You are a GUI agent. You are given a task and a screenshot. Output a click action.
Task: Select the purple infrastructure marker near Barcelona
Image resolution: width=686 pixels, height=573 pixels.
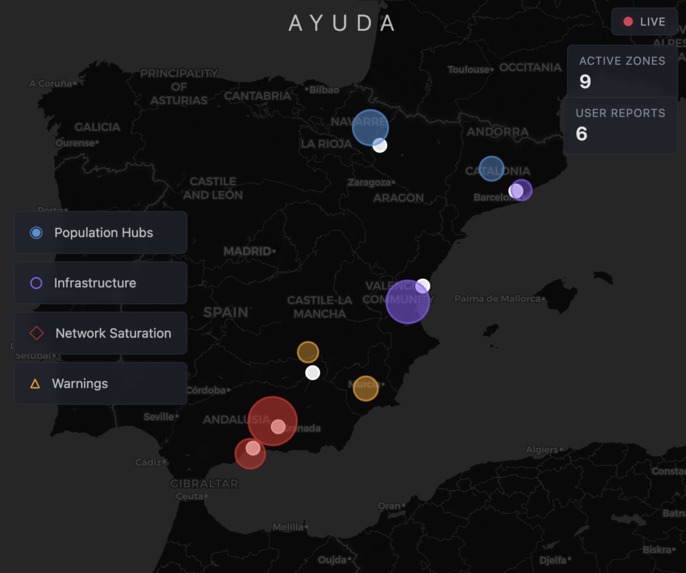522,190
